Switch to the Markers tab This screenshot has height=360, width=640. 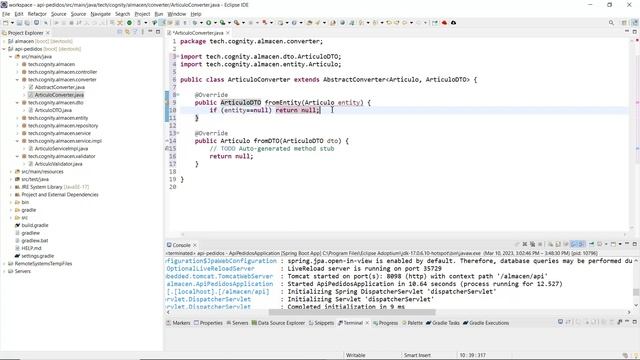point(178,323)
